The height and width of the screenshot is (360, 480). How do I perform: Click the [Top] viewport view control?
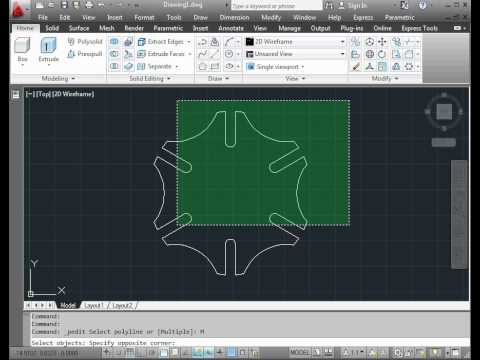(43, 94)
